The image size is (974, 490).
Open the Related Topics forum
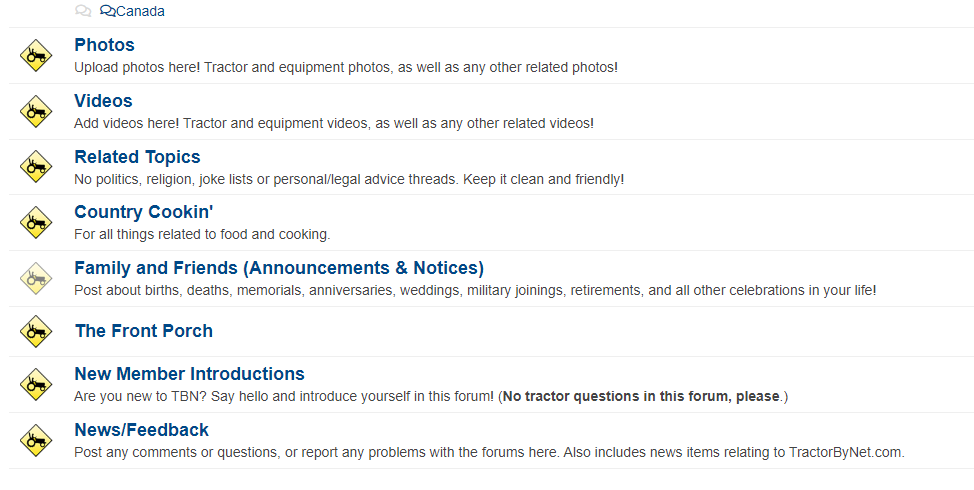(x=137, y=157)
